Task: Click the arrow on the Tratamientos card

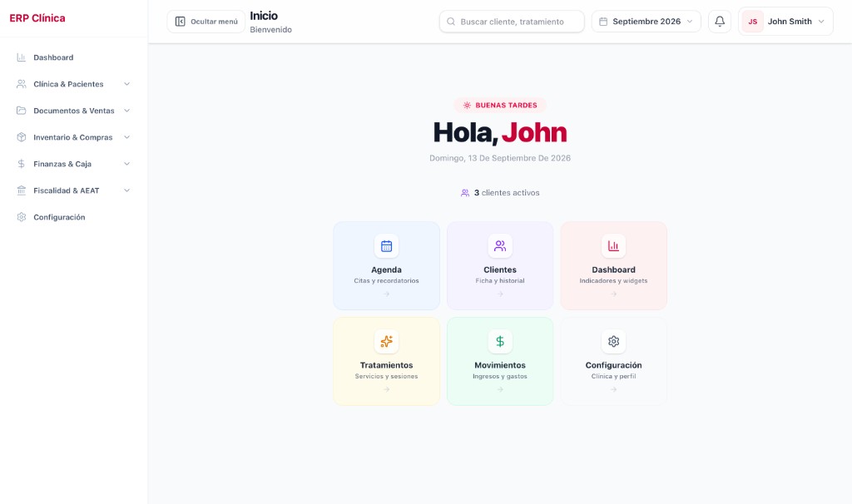Action: coord(386,389)
